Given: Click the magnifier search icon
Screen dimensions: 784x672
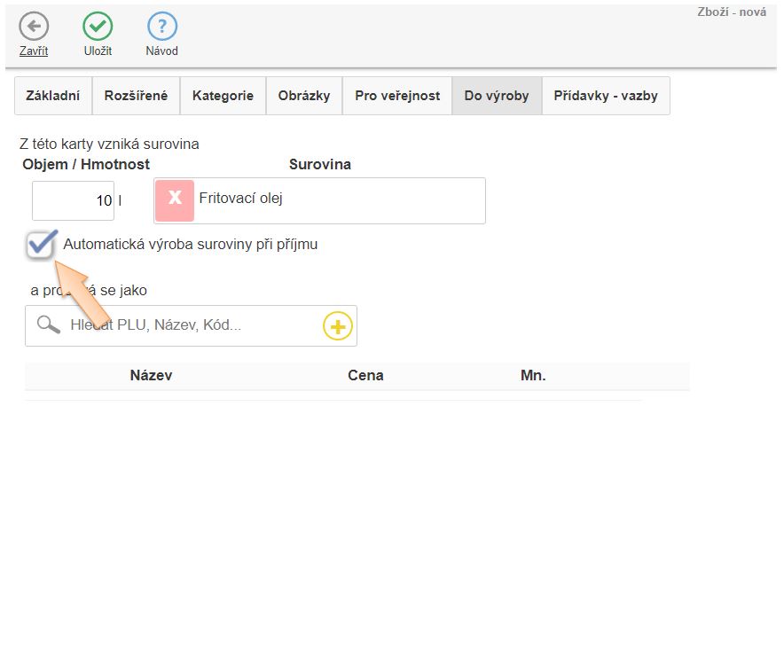Looking at the screenshot, I should (49, 325).
